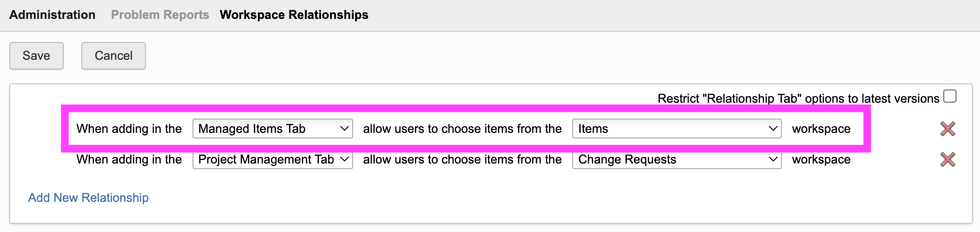980x232 pixels.
Task: Click the "workspace" label after Change Requests dropdown
Action: pos(821,159)
